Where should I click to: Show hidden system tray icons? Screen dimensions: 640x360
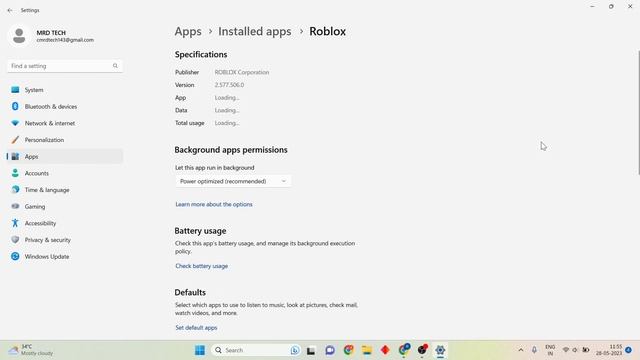[521, 350]
